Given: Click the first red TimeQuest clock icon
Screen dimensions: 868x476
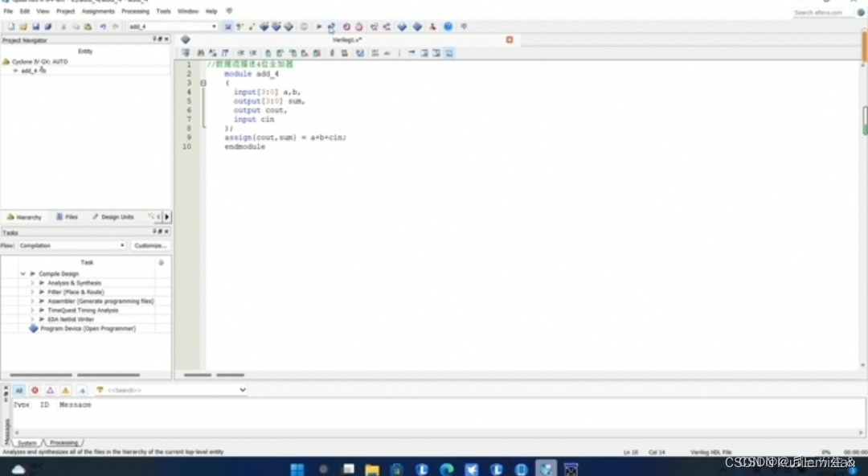Looking at the screenshot, I should (346, 27).
